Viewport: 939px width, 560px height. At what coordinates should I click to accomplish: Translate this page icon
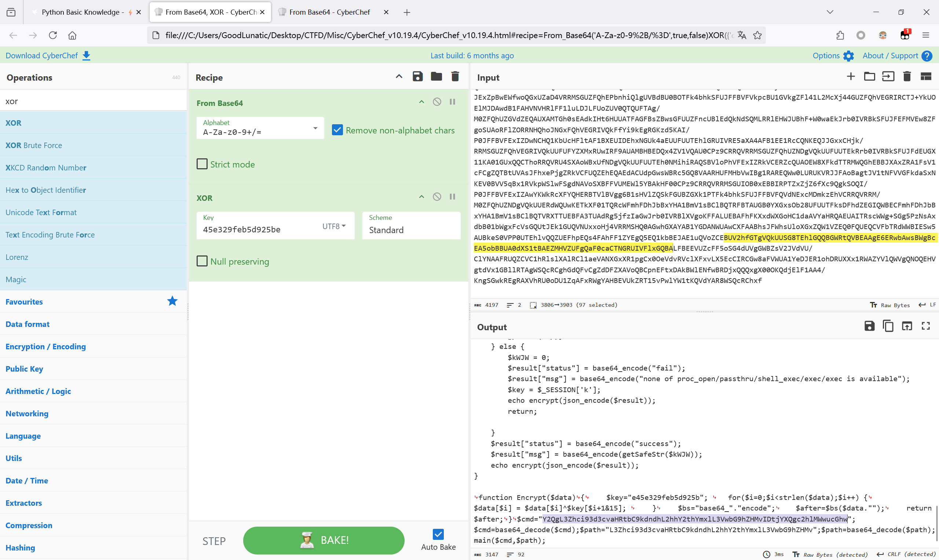tap(742, 35)
